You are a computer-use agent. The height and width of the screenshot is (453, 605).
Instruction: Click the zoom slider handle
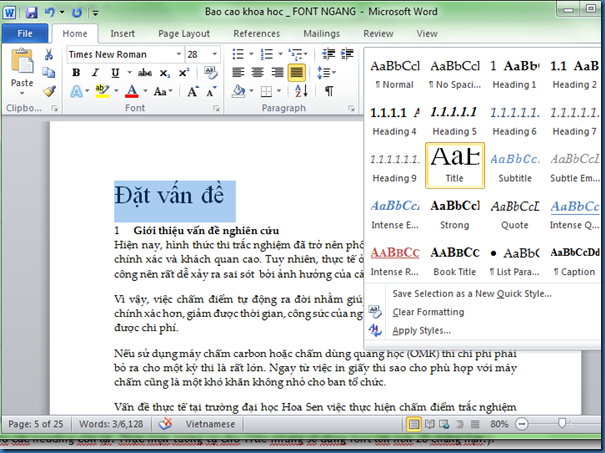tap(562, 424)
